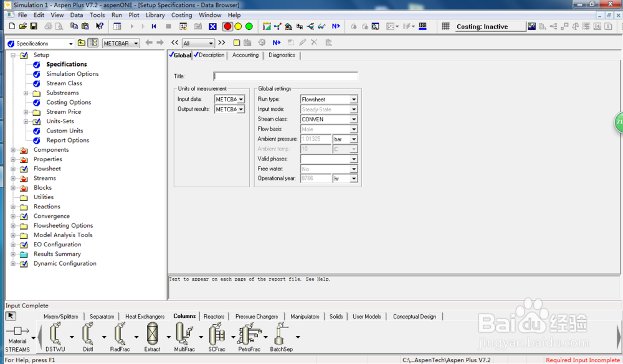Collapse the Setup tree node
This screenshot has width=623, height=364.
pyautogui.click(x=13, y=55)
